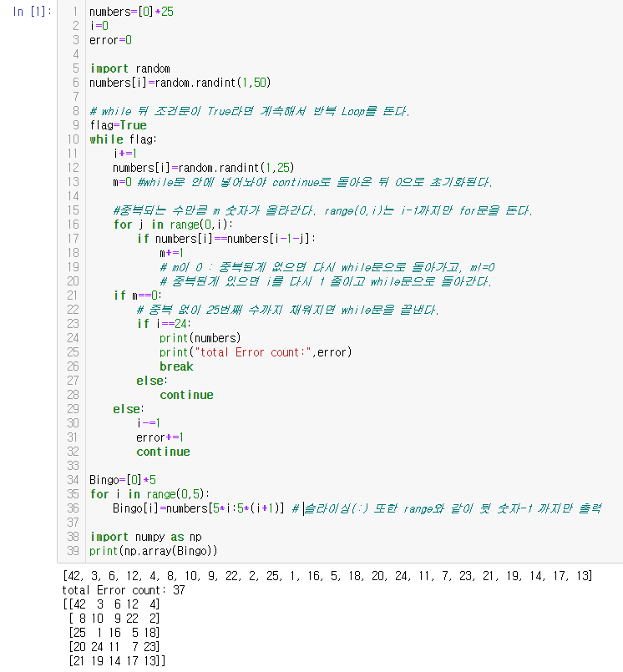Viewport: 623px width, 672px height.
Task: Click the comment on line 8 about while Loop
Action: (x=250, y=111)
